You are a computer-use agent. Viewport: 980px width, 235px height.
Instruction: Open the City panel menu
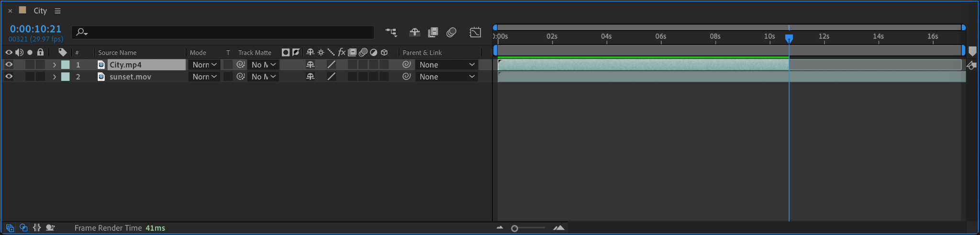pos(57,11)
